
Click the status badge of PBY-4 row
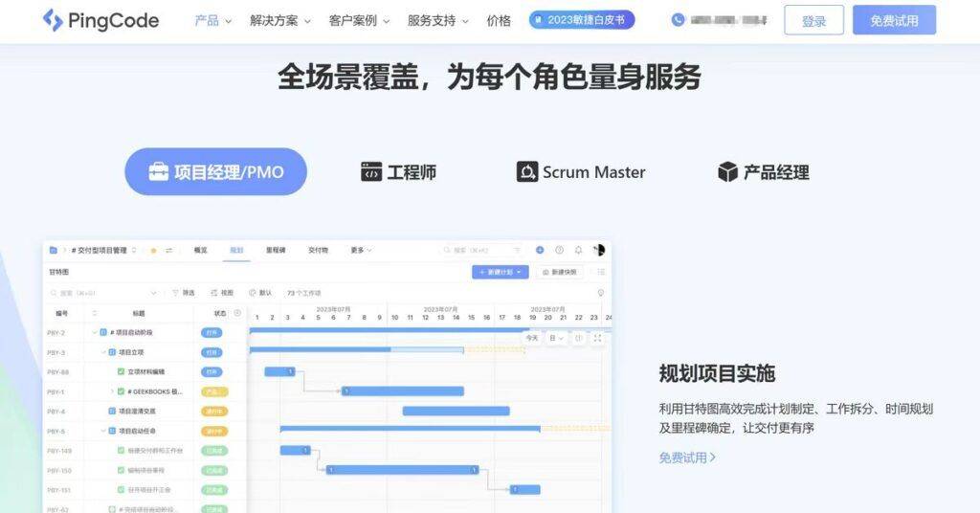pyautogui.click(x=214, y=412)
